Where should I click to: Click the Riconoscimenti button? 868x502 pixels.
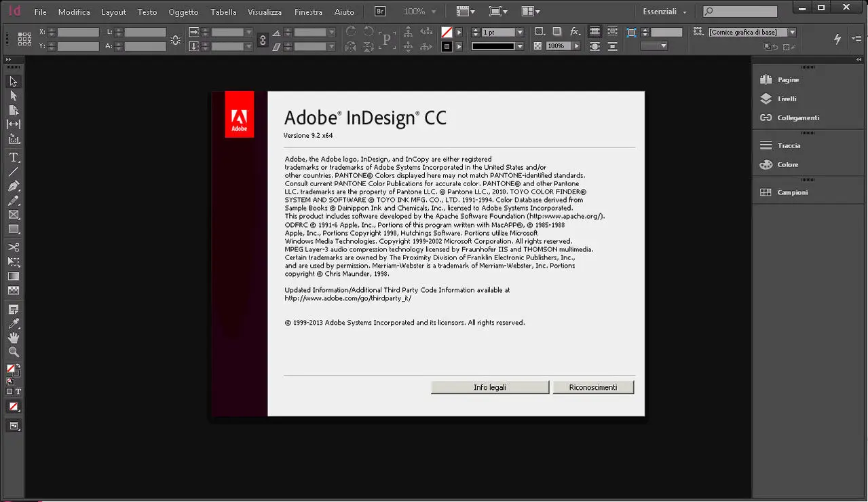[x=593, y=387]
